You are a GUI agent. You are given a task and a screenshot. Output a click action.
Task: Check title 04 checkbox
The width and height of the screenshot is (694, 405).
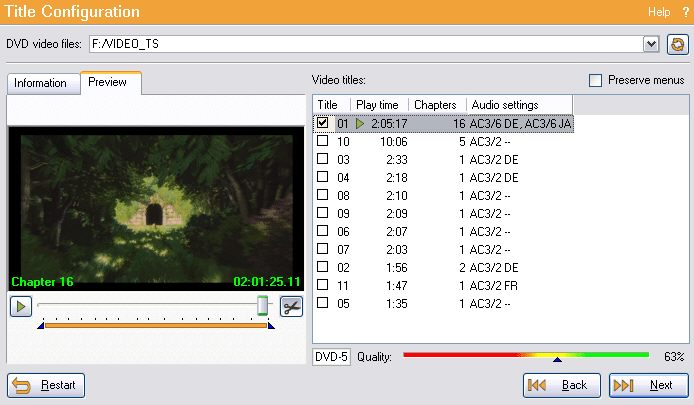[x=322, y=177]
